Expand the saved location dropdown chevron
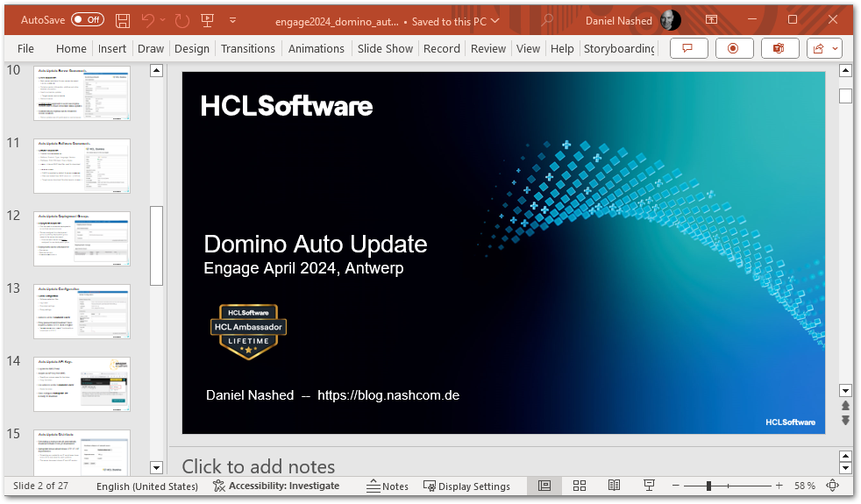The image size is (861, 504). click(495, 21)
